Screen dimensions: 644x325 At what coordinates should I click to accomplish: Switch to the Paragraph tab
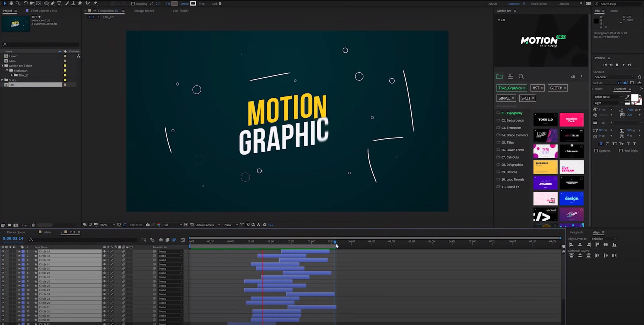point(576,232)
